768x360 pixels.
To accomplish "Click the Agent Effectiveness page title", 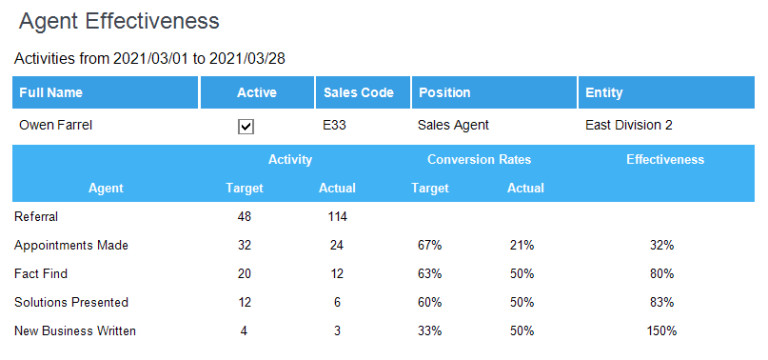I will [x=119, y=23].
